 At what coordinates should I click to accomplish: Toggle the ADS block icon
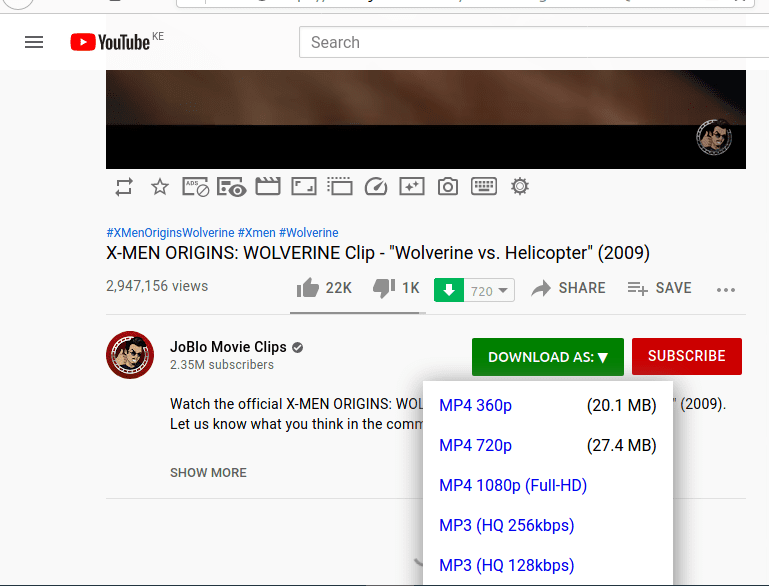point(196,186)
